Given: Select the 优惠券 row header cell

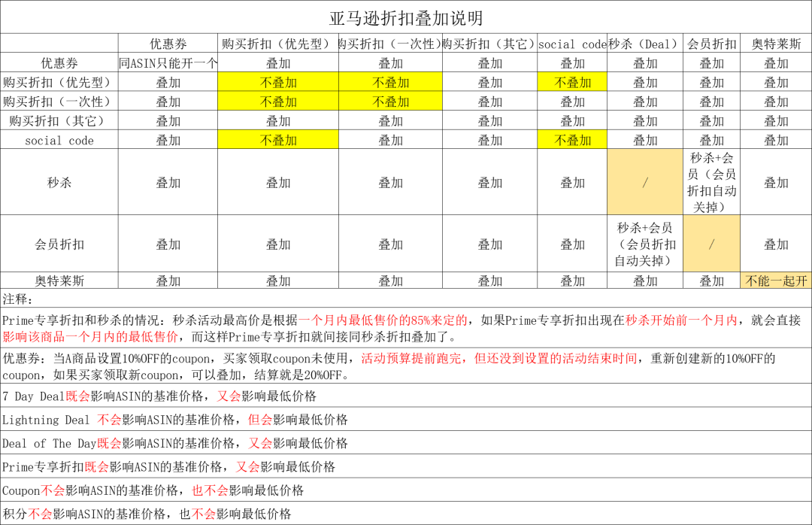Looking at the screenshot, I should (x=59, y=62).
